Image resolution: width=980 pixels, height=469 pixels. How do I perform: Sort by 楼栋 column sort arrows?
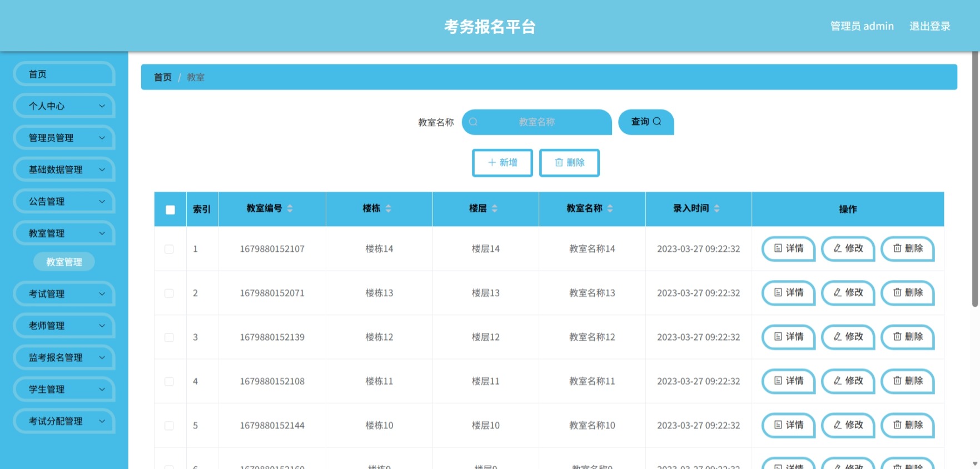pyautogui.click(x=388, y=208)
